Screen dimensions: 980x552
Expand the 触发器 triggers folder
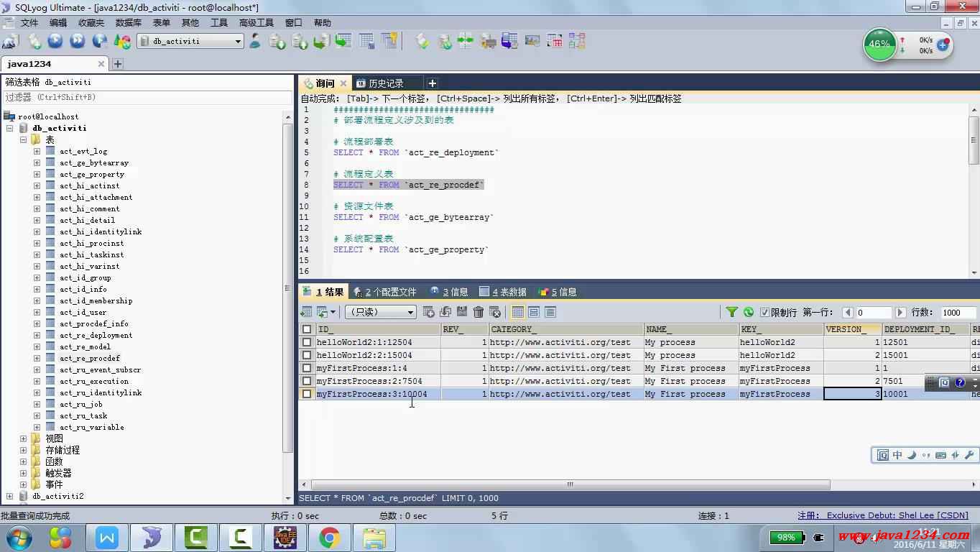tap(23, 473)
